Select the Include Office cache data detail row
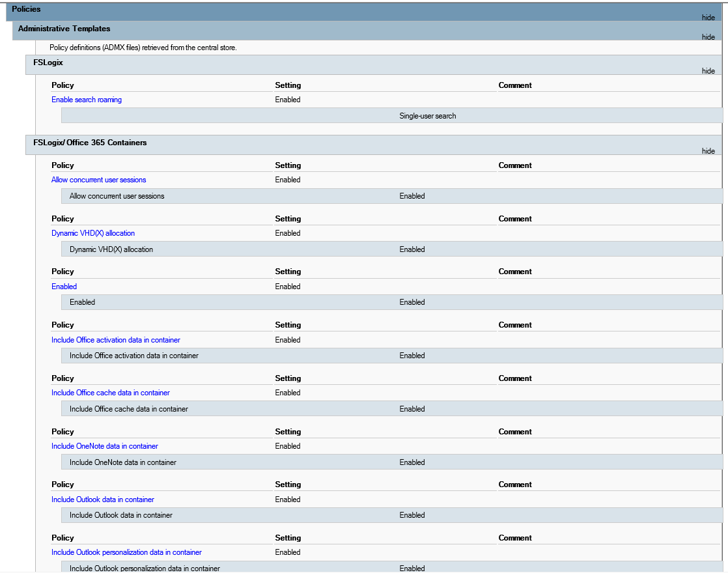Viewport: 728px width, 577px height. 392,410
